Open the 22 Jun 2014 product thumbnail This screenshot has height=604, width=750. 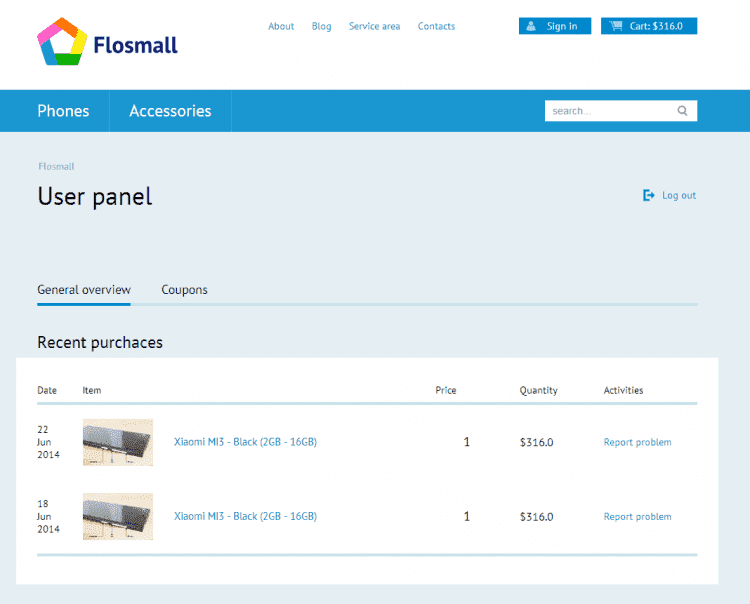click(x=118, y=442)
